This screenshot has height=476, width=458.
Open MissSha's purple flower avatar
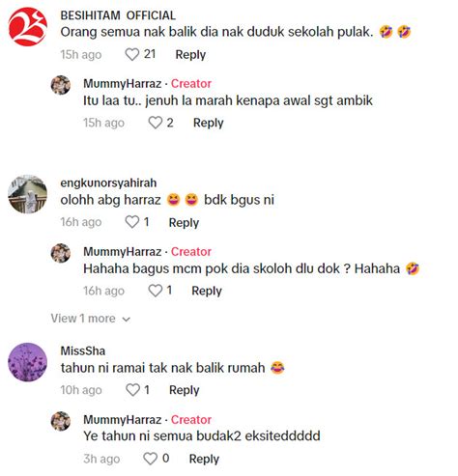click(28, 362)
